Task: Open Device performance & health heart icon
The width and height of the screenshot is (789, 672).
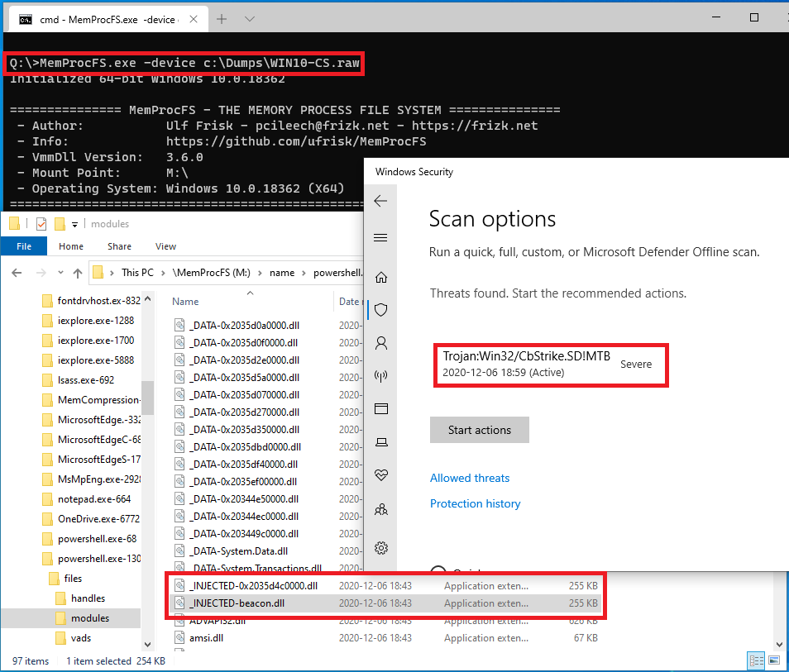Action: 381,474
